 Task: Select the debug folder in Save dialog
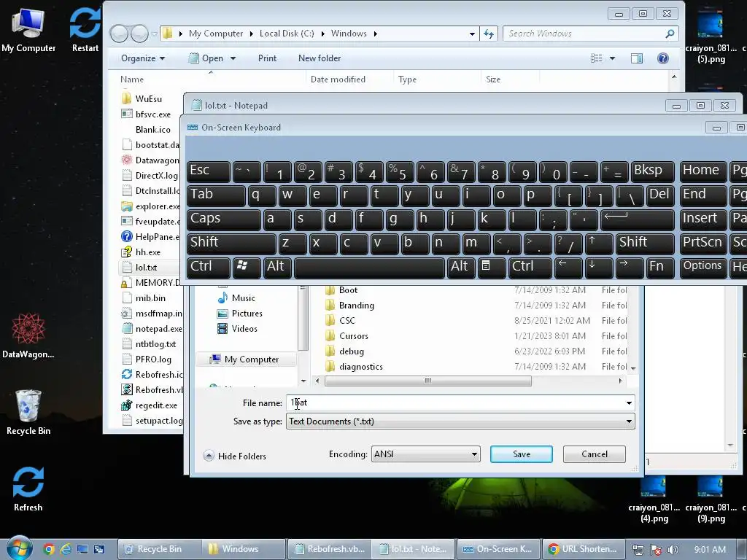pyautogui.click(x=352, y=351)
